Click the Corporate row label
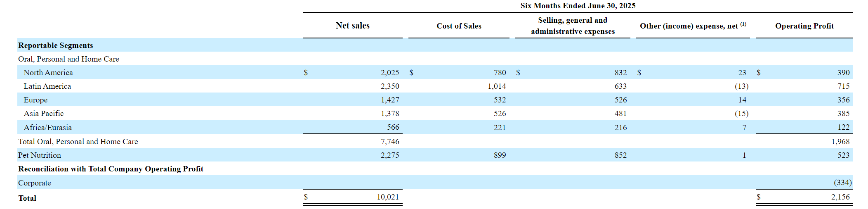 pos(35,183)
